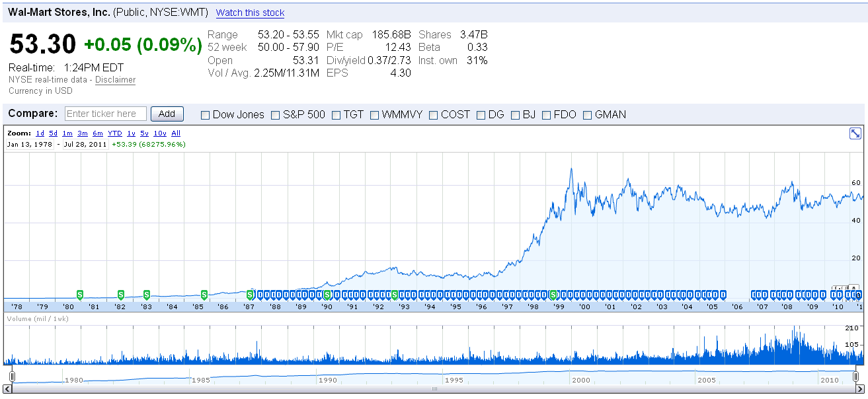Focus the Enter ticker here field

pos(106,114)
